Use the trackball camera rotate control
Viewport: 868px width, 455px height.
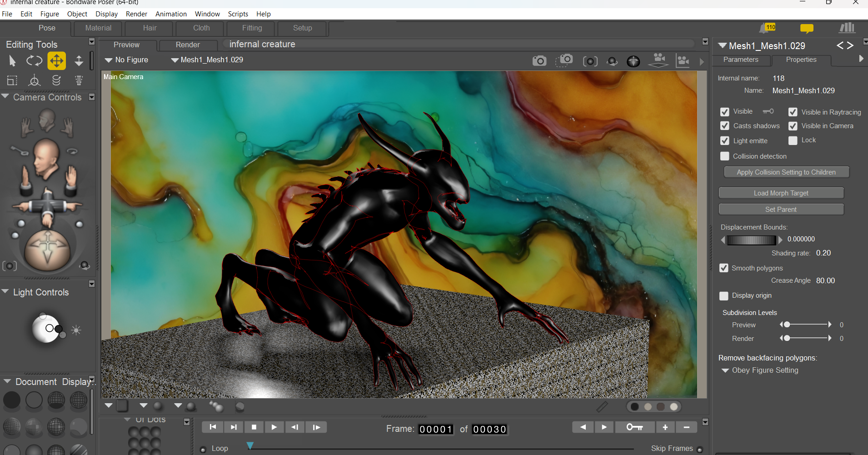(47, 250)
